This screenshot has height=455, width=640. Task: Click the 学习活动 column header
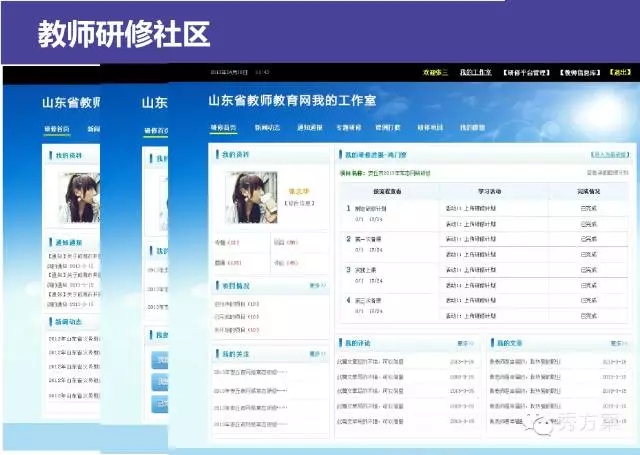tap(489, 191)
